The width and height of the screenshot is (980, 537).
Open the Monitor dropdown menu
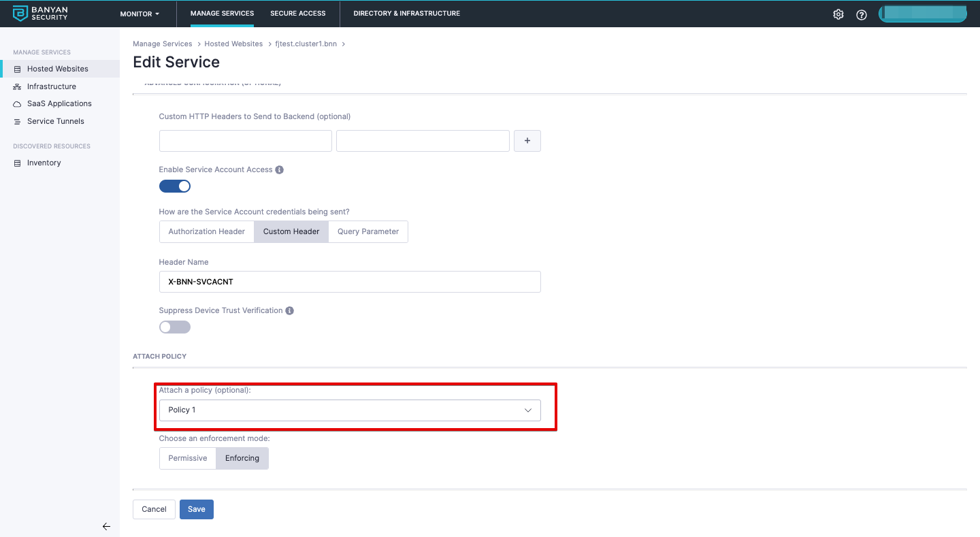tap(140, 14)
